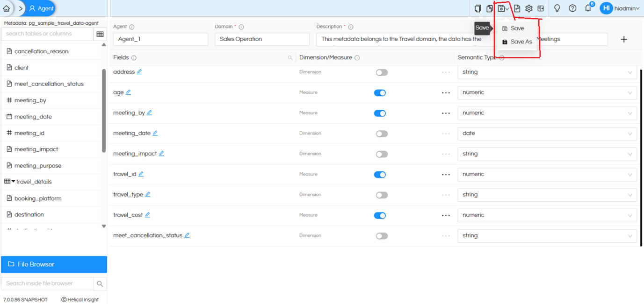This screenshot has height=304, width=644.
Task: Toggle the meeting_date Dimension switch
Action: pos(382,134)
